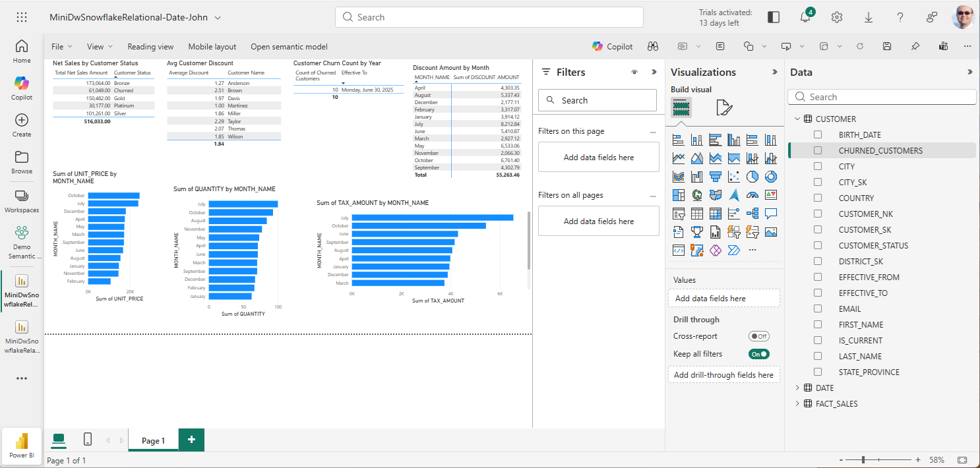Click Open semantic model
The image size is (980, 468).
(289, 47)
